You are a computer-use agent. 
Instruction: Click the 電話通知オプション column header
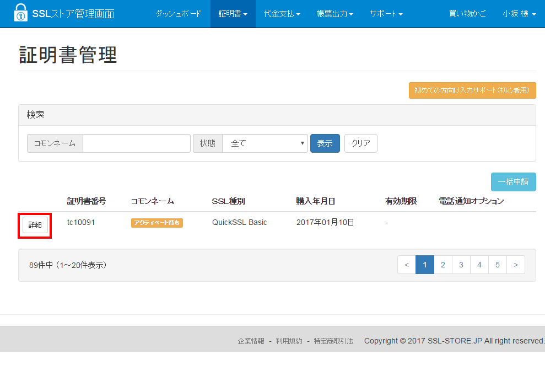point(471,201)
